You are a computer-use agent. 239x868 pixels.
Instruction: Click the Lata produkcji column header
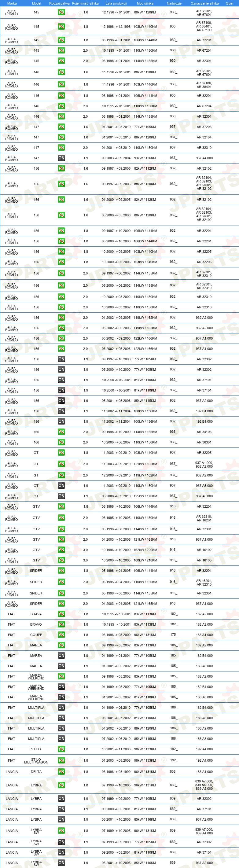[x=116, y=3]
